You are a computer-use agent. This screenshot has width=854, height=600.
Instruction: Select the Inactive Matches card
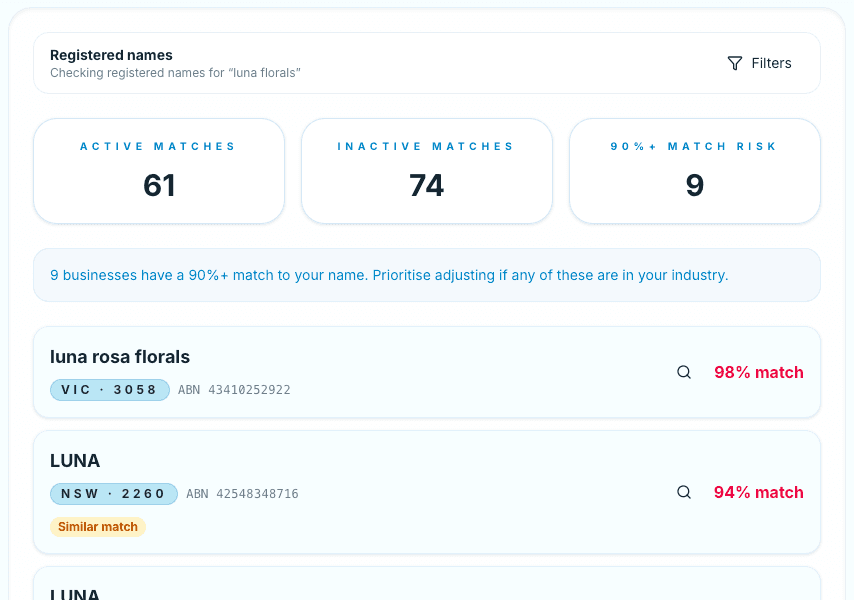(x=427, y=171)
